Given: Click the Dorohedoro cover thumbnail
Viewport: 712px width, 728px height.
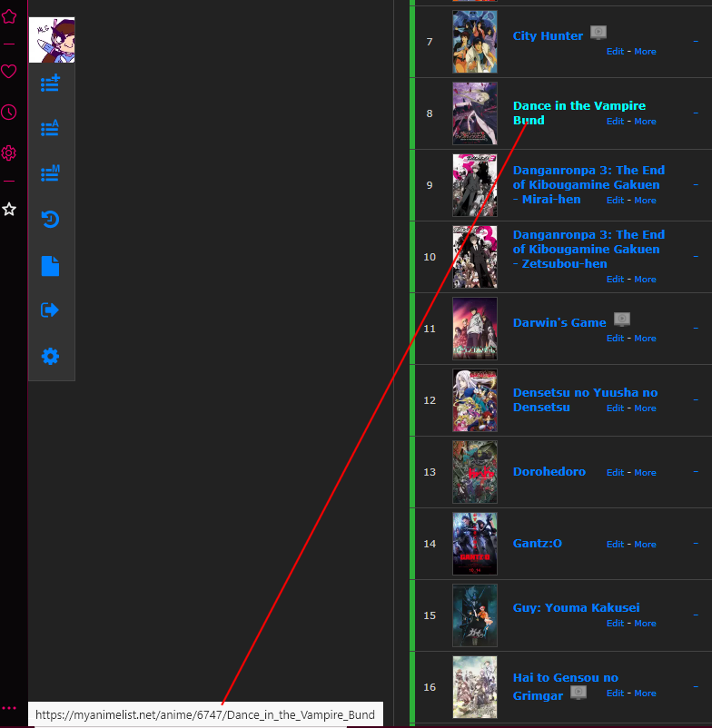Looking at the screenshot, I should (x=475, y=472).
